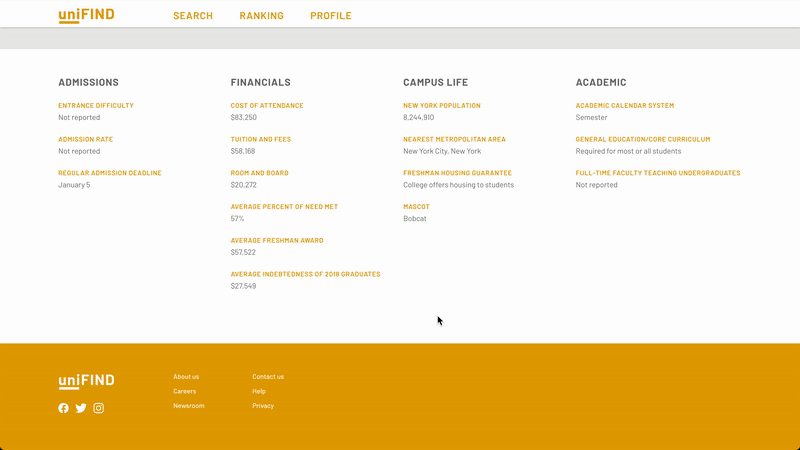
Task: Click College offers housing to students text
Action: coord(458,185)
